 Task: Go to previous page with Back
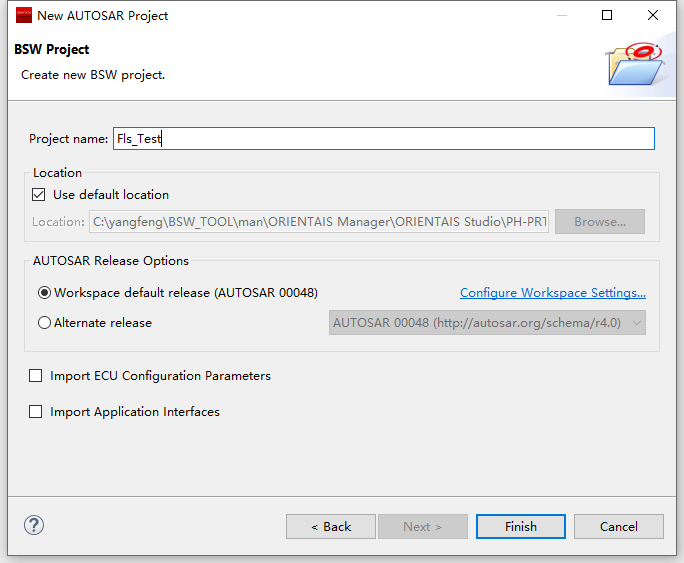tap(331, 526)
